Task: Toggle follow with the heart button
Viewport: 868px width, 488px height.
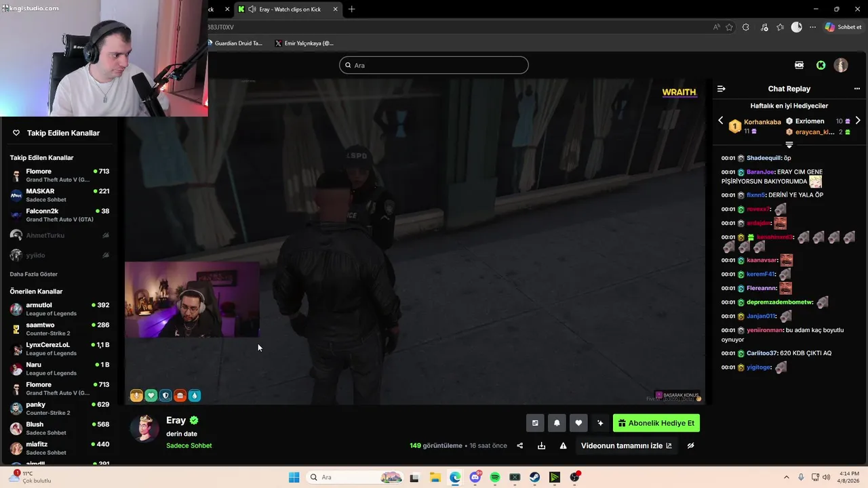Action: [x=578, y=423]
